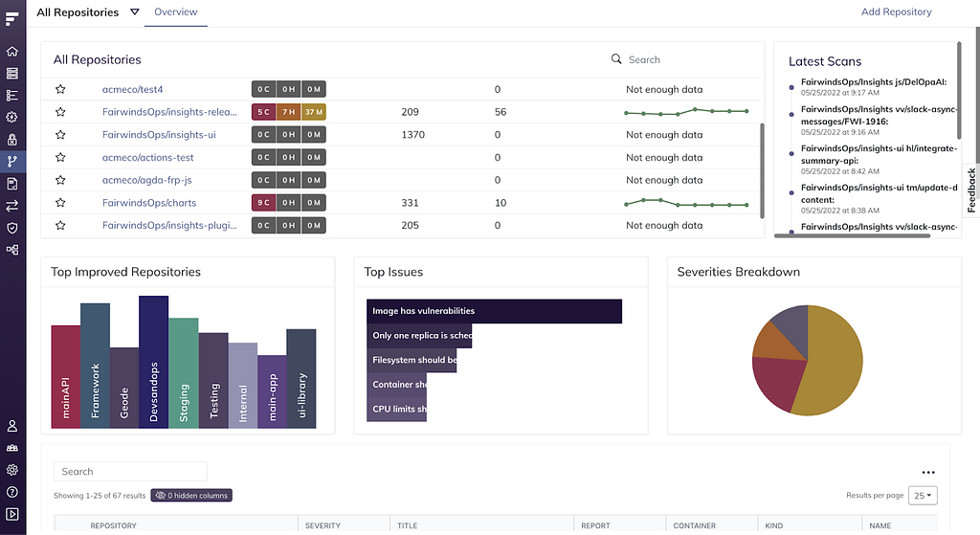The height and width of the screenshot is (535, 980).
Task: Star the FairwindsOps/insights-relea... repository
Action: 60,112
